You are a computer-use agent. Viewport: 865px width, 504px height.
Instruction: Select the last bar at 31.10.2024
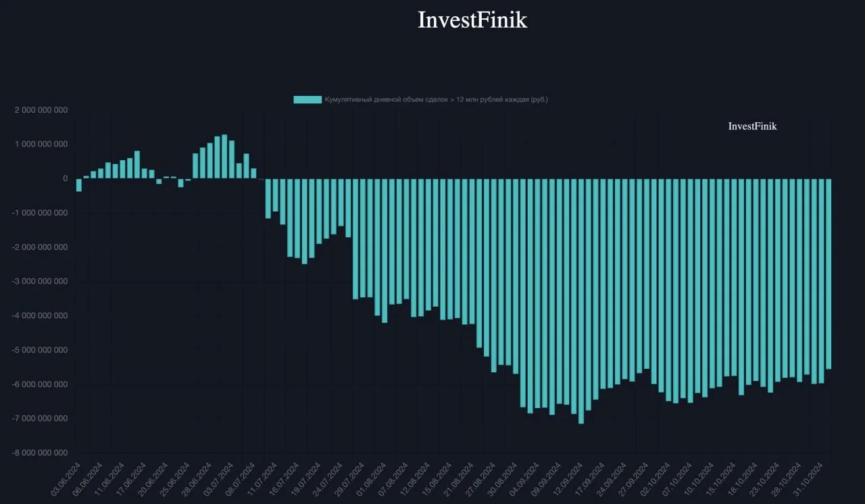[829, 274]
